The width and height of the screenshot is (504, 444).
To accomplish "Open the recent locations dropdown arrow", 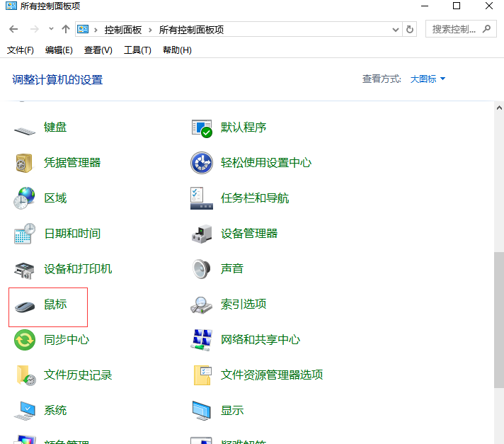I will [x=51, y=29].
